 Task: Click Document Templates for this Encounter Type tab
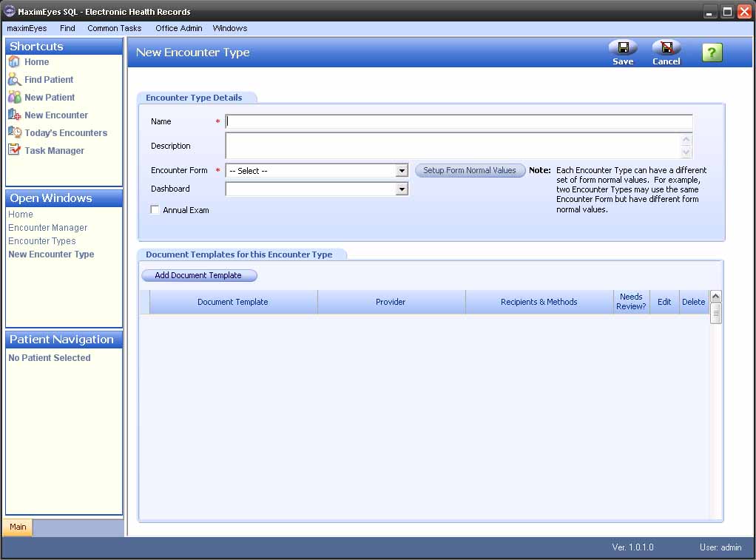pyautogui.click(x=239, y=254)
